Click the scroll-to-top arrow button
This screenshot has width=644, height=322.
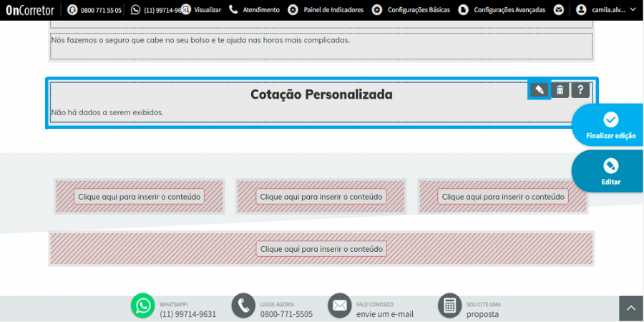coord(631,308)
